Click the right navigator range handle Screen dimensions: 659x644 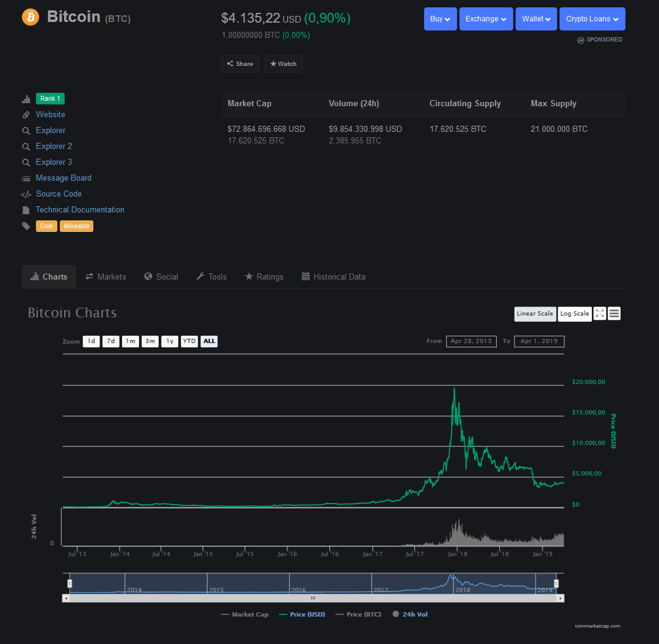556,584
